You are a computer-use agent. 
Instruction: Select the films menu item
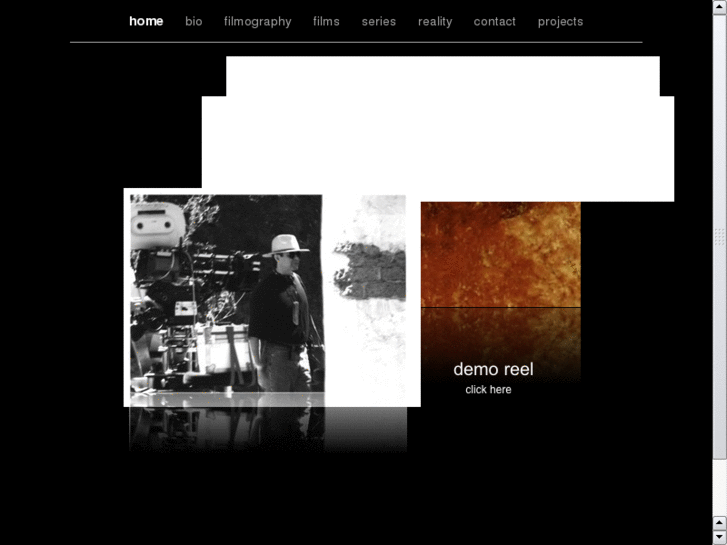click(x=326, y=21)
